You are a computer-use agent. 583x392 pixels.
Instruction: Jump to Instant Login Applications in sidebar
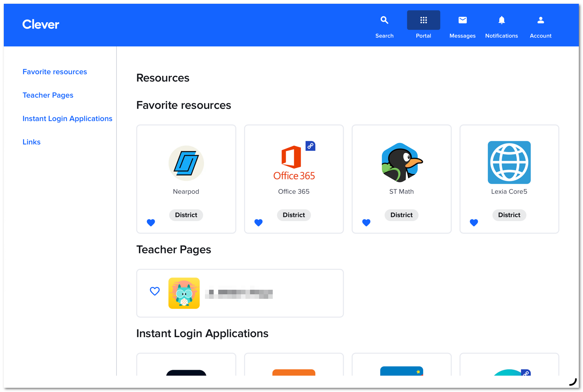[x=67, y=119]
